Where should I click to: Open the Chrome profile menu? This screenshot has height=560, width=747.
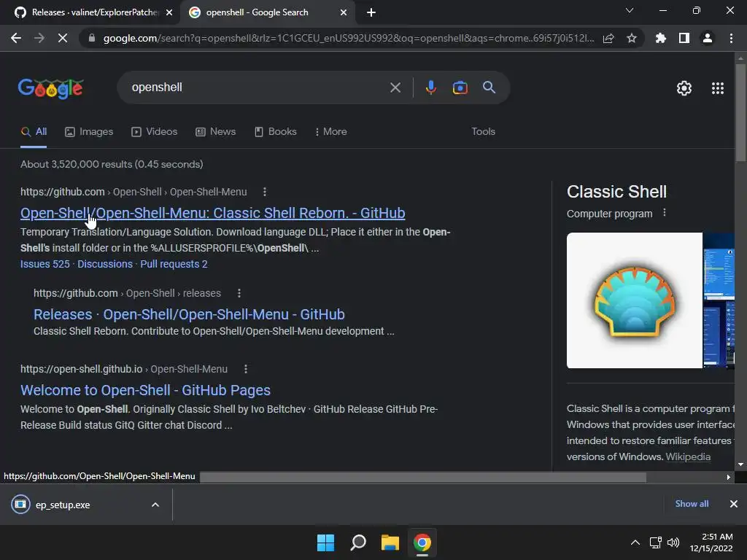(x=708, y=38)
